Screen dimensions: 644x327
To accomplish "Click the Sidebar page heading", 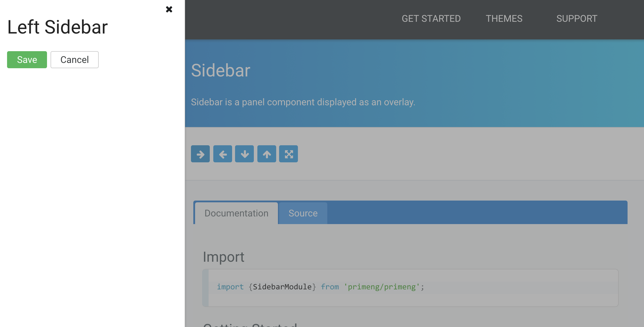I will (221, 71).
